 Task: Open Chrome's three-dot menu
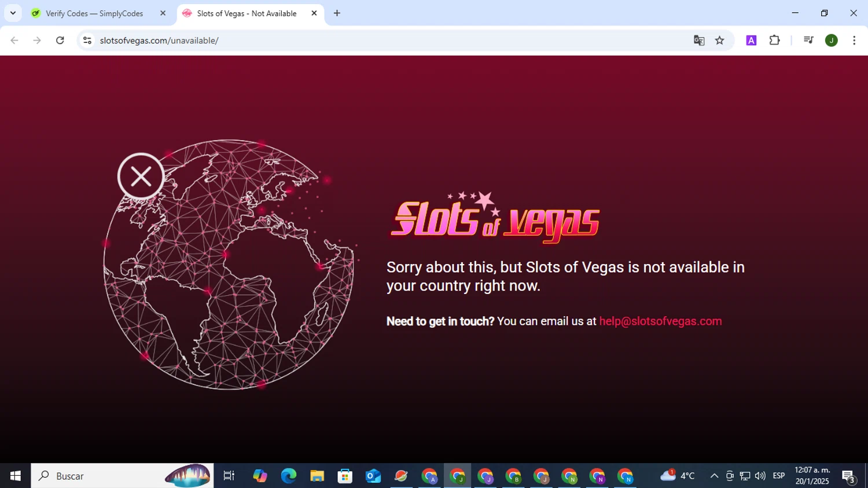tap(854, 41)
